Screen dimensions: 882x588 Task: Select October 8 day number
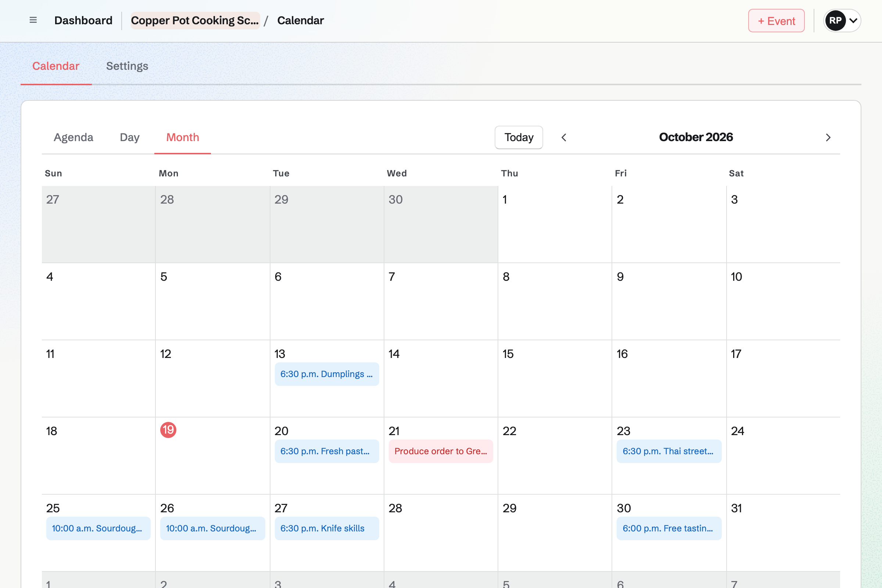(506, 277)
